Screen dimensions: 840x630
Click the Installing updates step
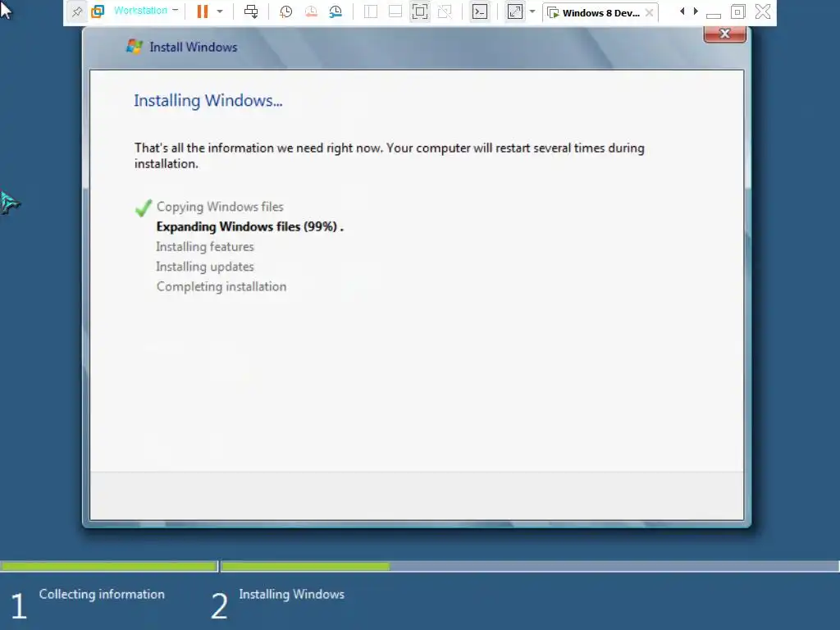tap(204, 267)
